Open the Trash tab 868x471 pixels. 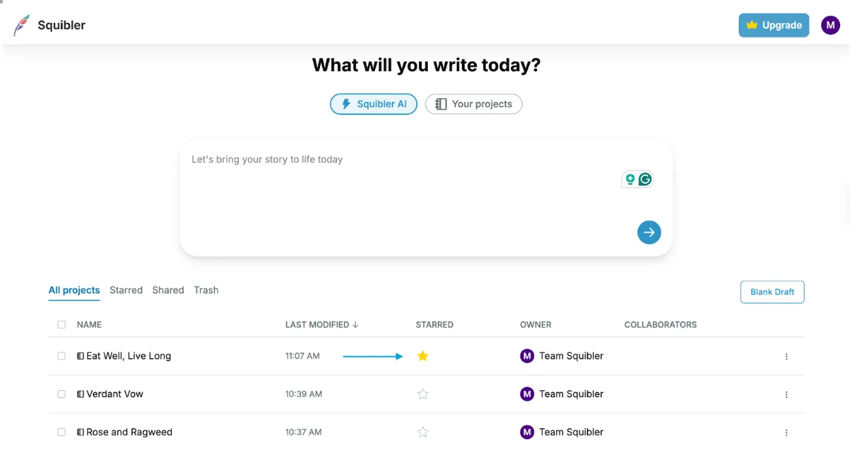(206, 290)
